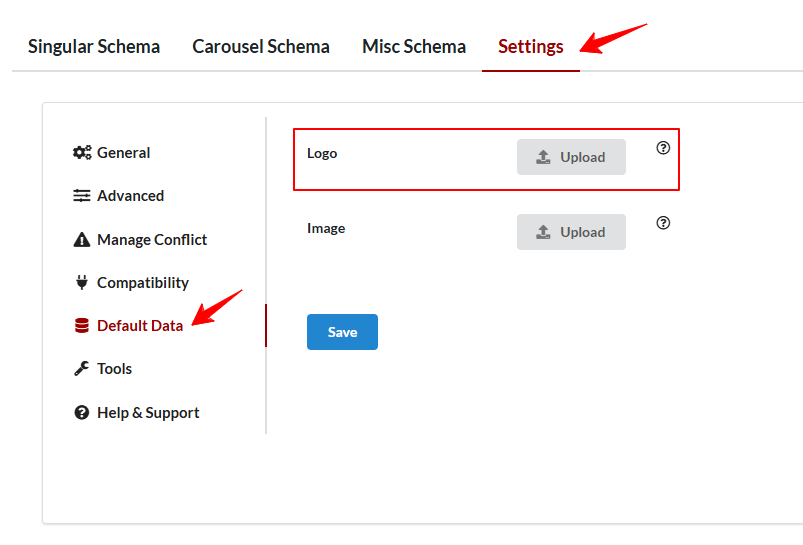Open the Misc Schema tab
Screen dimensions: 803x545
(x=414, y=47)
